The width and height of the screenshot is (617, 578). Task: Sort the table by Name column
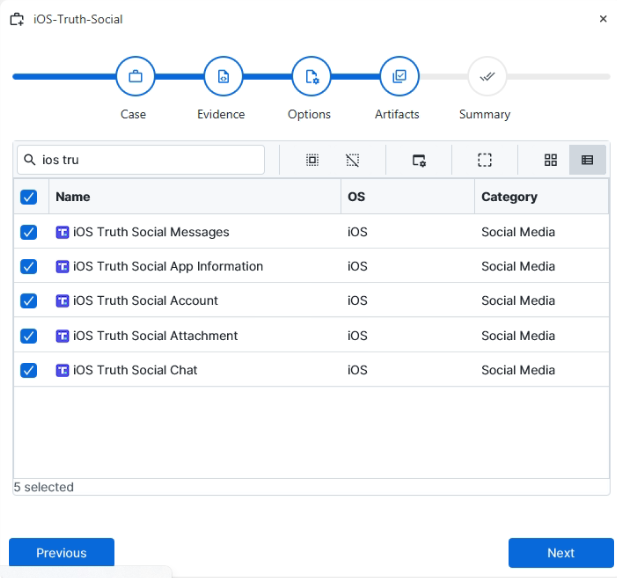(190, 197)
